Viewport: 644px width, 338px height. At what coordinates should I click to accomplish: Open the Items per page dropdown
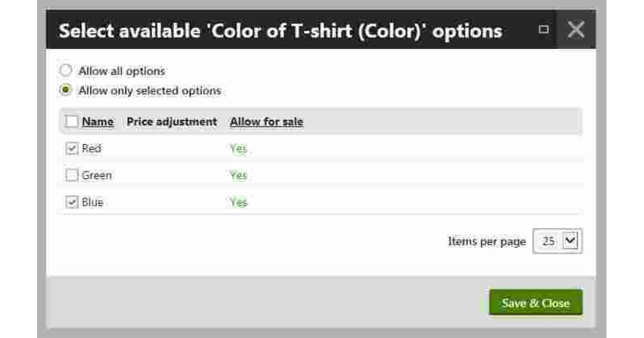tap(557, 240)
